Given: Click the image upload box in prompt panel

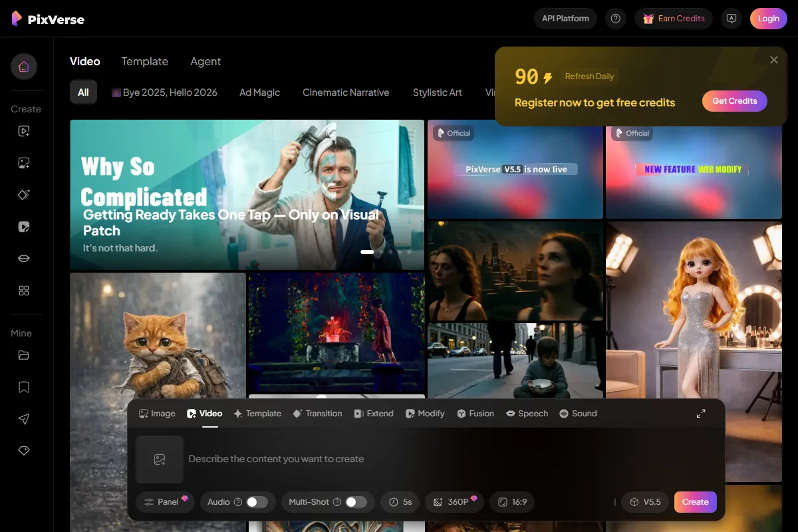Looking at the screenshot, I should [x=160, y=460].
